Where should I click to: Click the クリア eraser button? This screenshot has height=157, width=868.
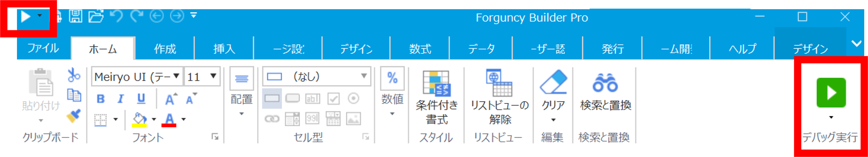553,96
